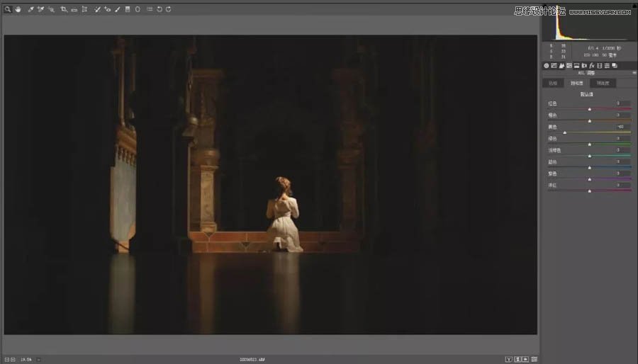Image resolution: width=638 pixels, height=364 pixels.
Task: Open the Detail panel icon
Action: pos(561,65)
